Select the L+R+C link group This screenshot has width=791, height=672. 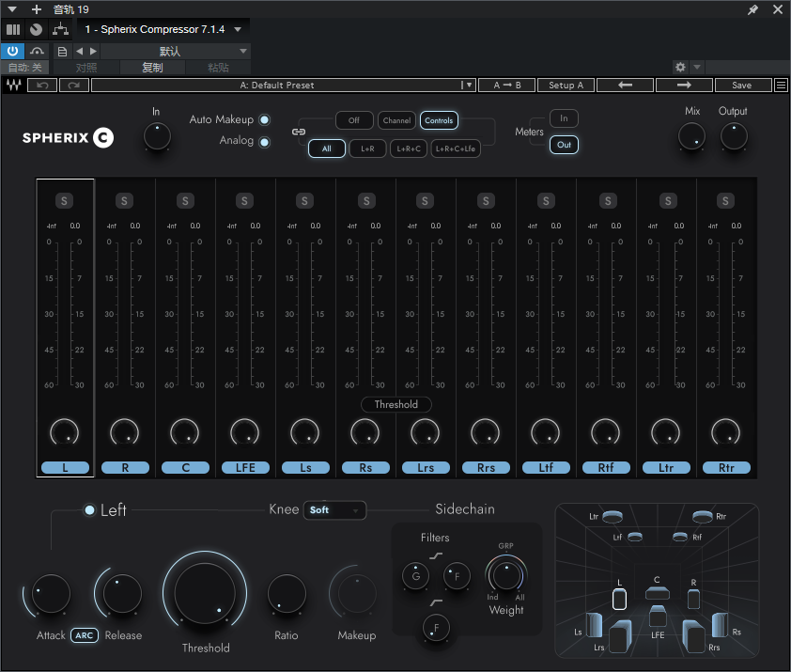409,148
